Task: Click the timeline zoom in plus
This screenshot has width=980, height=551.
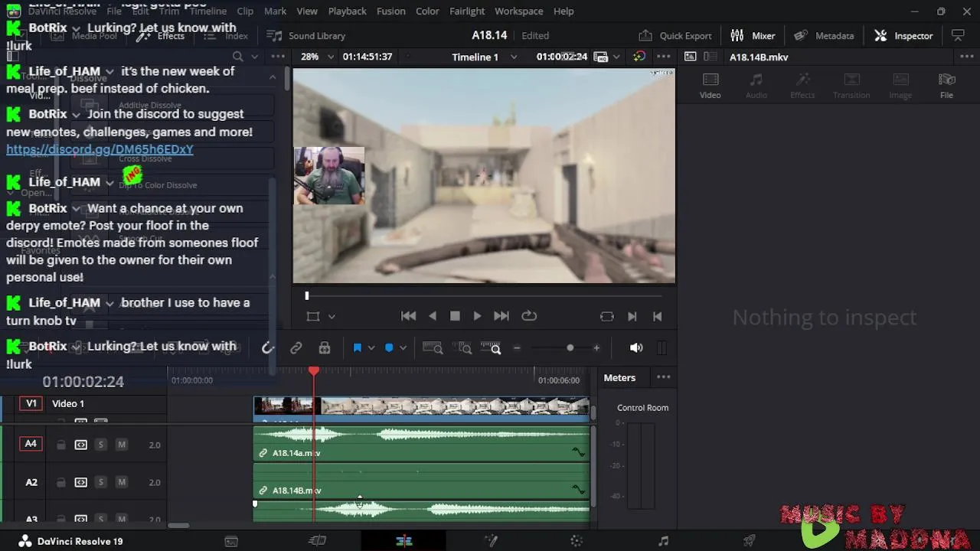Action: [x=596, y=348]
